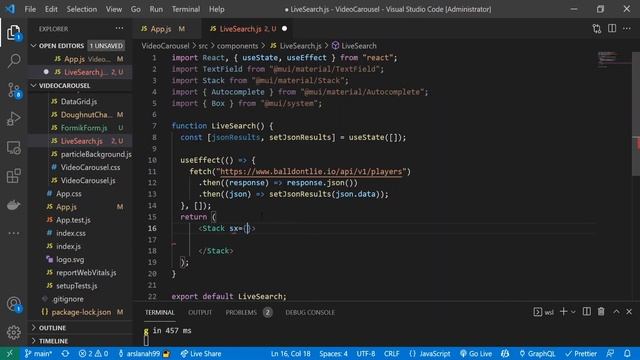
Task: Open notifications bell in status bar
Action: coord(627,353)
